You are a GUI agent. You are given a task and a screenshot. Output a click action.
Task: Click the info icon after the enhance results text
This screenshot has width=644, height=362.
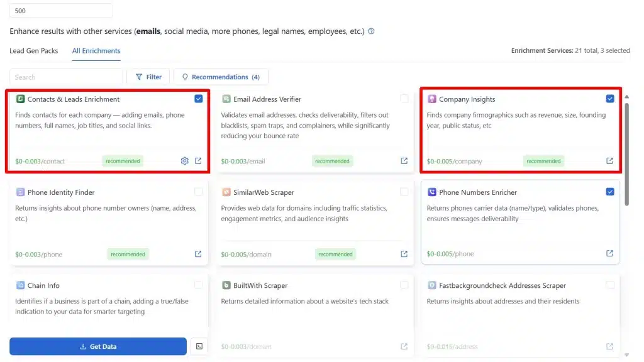pyautogui.click(x=371, y=31)
